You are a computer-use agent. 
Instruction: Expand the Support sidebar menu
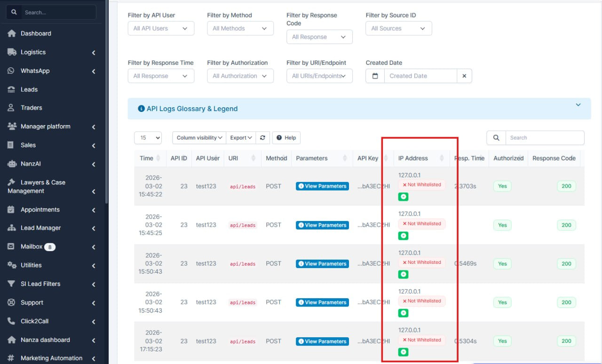click(94, 303)
